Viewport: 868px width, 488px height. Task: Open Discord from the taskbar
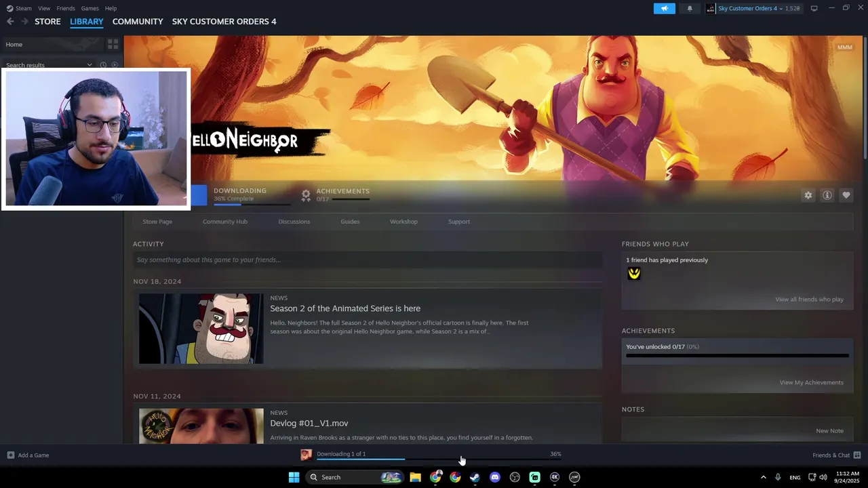[494, 477]
